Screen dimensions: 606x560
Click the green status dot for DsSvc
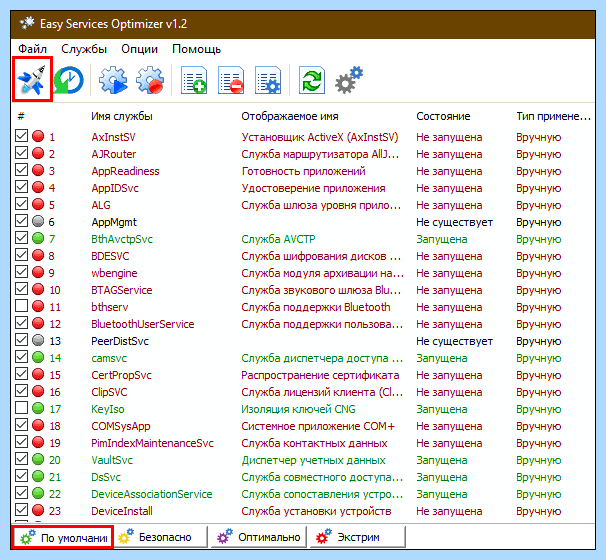click(x=38, y=477)
